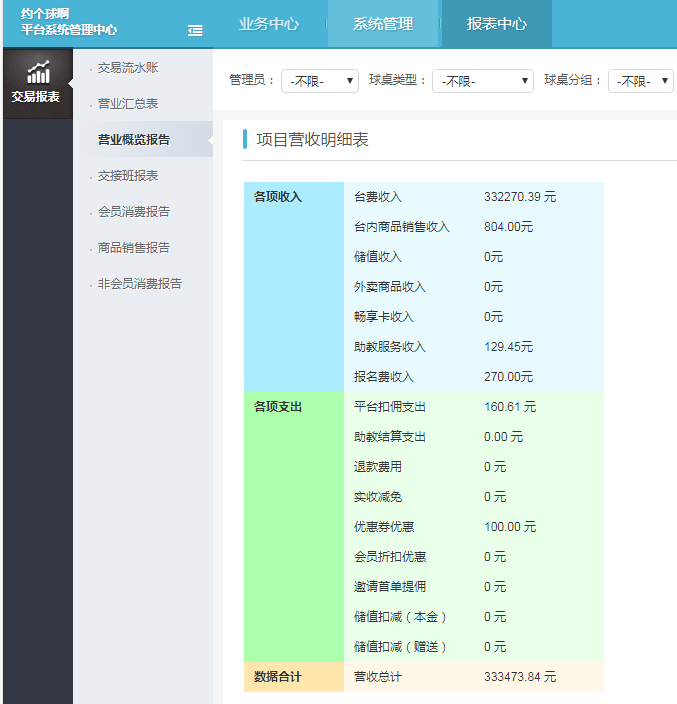The image size is (677, 704).
Task: Click the 各项支出 category cell
Action: (294, 527)
